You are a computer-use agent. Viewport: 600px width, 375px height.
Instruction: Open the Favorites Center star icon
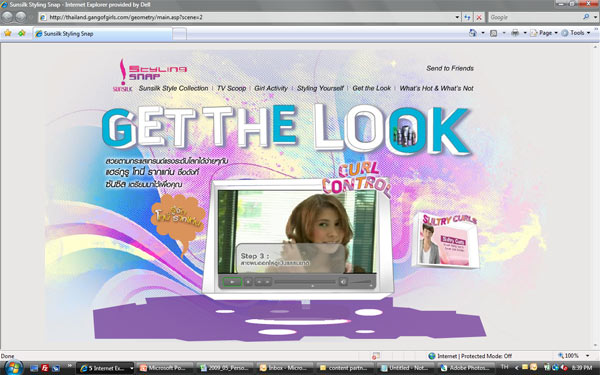point(8,33)
